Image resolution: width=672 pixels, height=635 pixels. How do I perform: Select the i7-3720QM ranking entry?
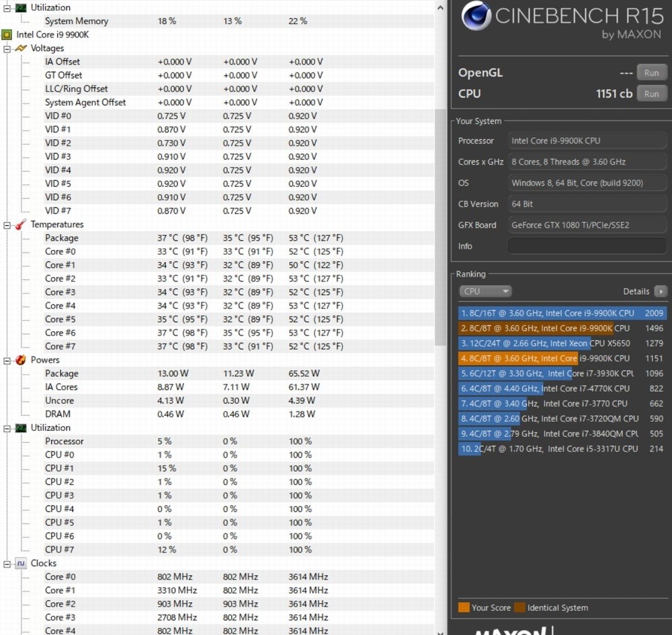tap(562, 418)
